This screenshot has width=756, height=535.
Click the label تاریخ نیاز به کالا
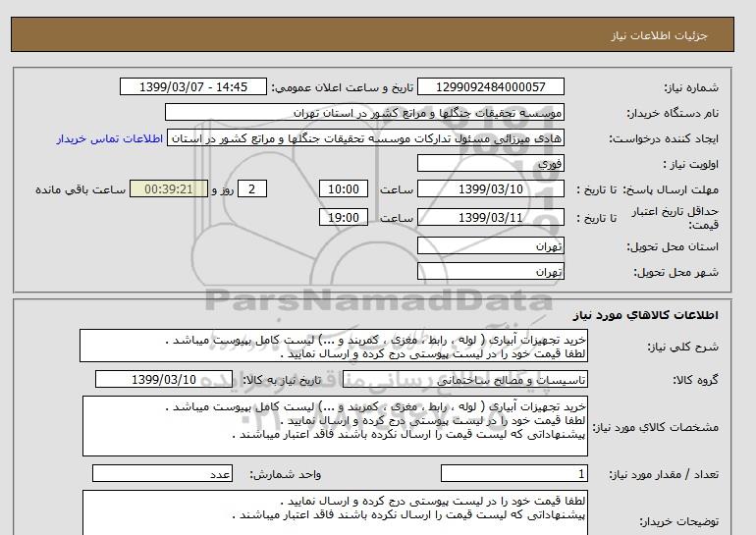[281, 380]
